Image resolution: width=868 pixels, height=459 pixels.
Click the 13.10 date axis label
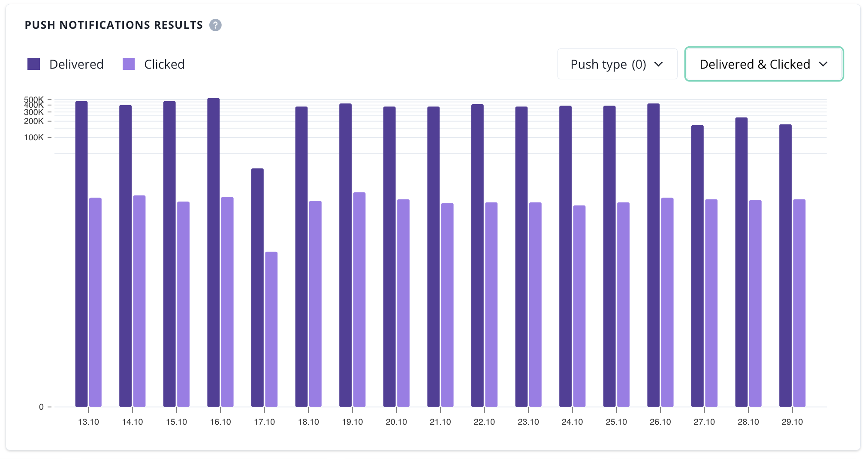(88, 422)
